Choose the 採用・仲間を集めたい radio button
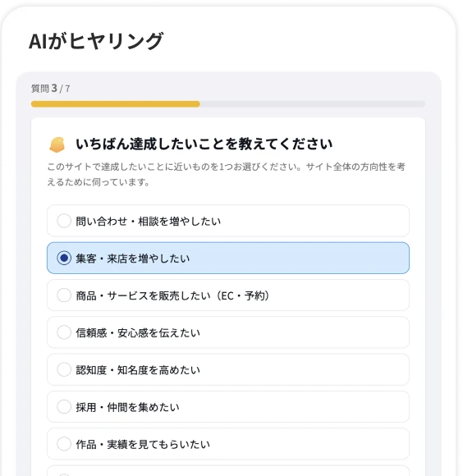Image resolution: width=463 pixels, height=476 pixels. 64,407
